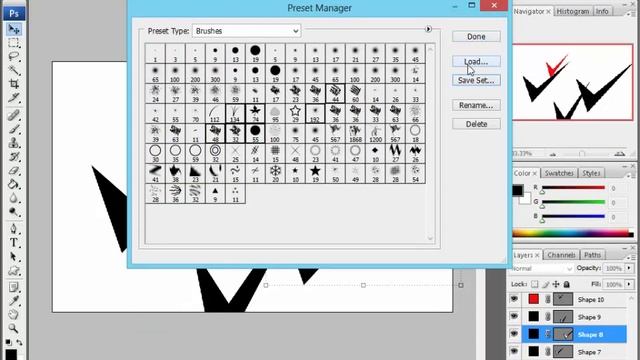This screenshot has width=640, height=360.
Task: Open the Preset Type dropdown
Action: 247,31
